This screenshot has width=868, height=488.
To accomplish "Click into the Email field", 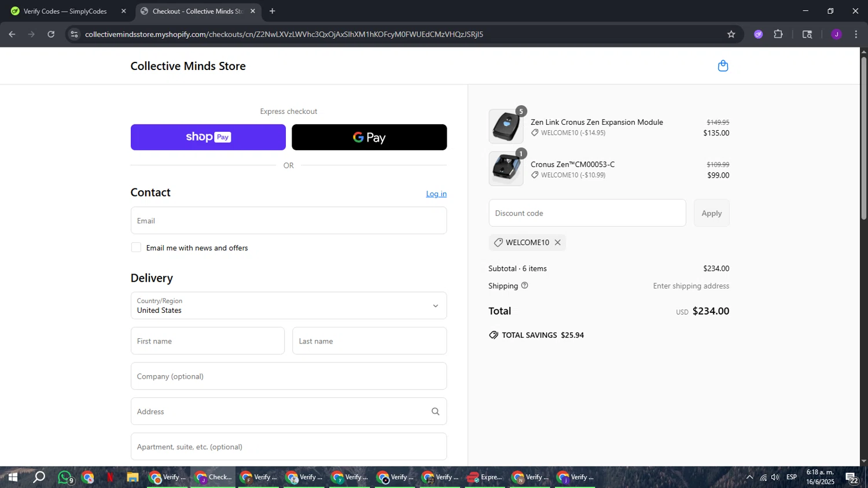I will tap(289, 221).
